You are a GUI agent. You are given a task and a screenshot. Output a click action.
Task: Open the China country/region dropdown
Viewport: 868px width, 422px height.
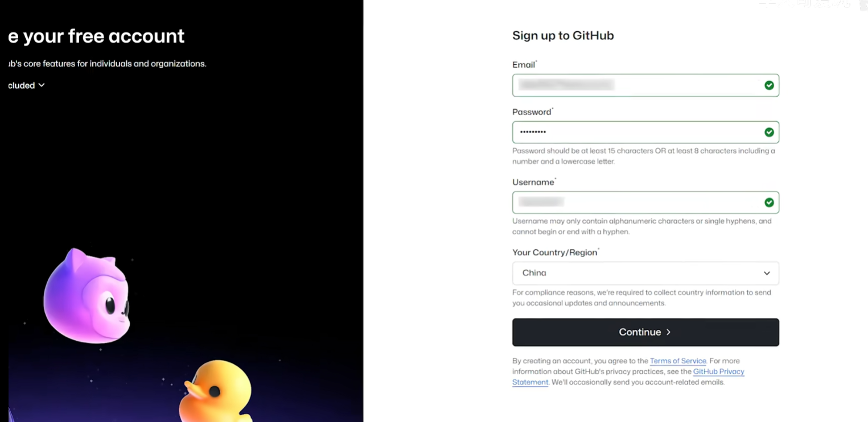[x=645, y=274]
